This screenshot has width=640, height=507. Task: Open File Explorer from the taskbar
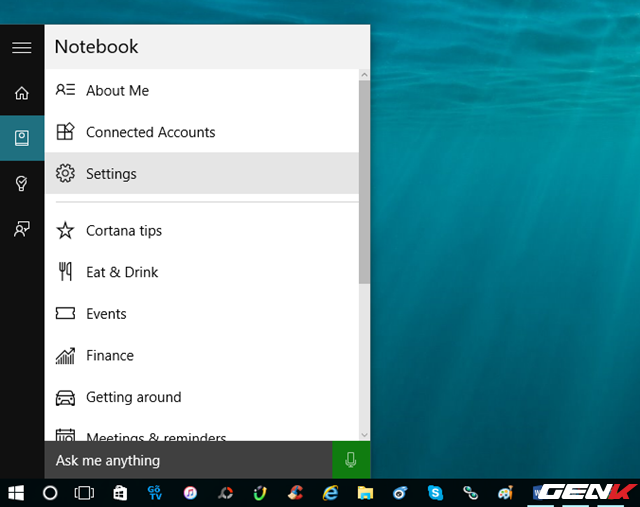365,493
